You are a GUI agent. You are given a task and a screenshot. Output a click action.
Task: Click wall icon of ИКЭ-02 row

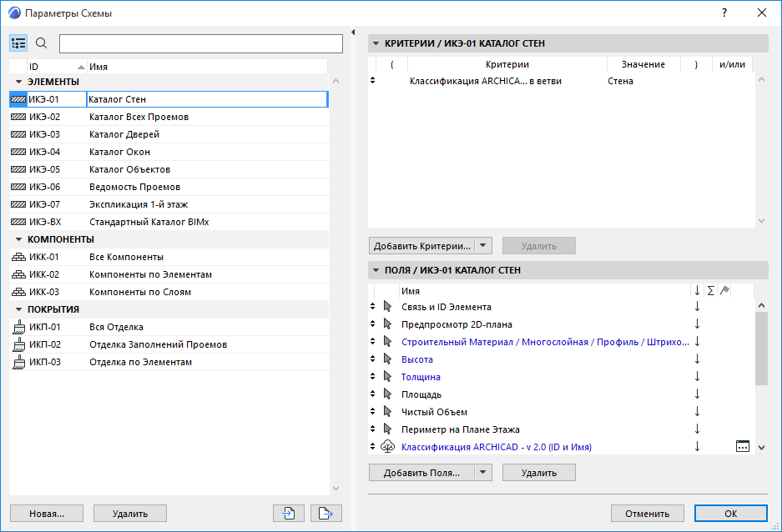18,117
